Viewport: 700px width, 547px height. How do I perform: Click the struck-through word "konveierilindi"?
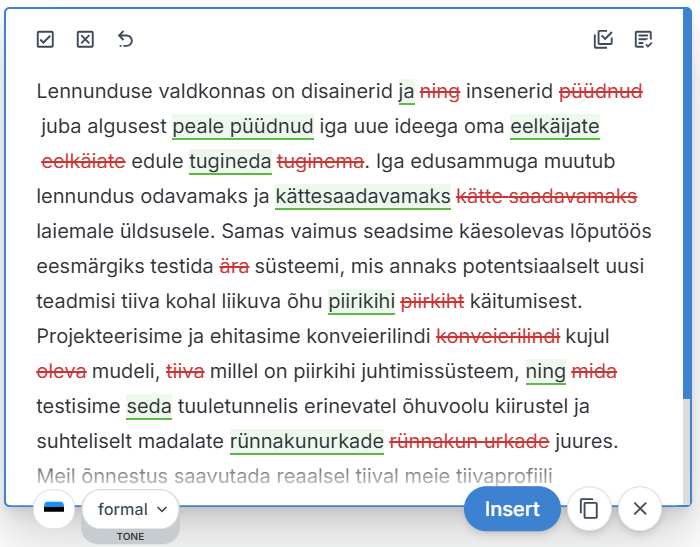498,336
